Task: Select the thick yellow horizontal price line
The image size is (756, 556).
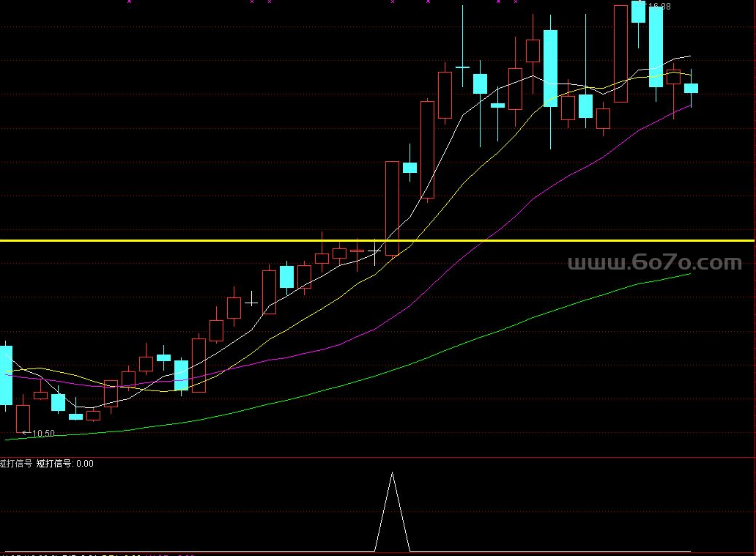Action: pyautogui.click(x=377, y=240)
